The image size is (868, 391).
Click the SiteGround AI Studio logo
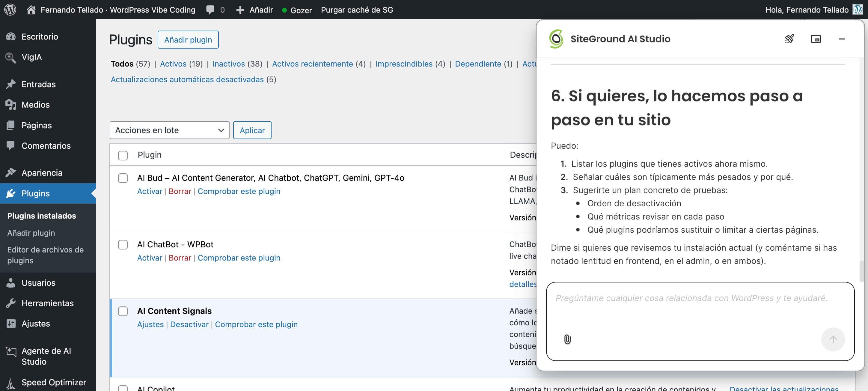click(556, 39)
